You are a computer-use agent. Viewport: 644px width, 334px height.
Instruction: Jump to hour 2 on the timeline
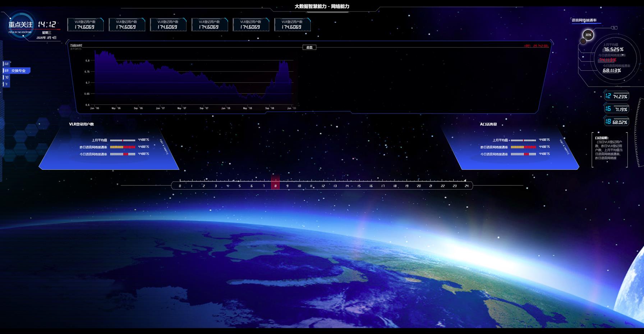click(204, 186)
